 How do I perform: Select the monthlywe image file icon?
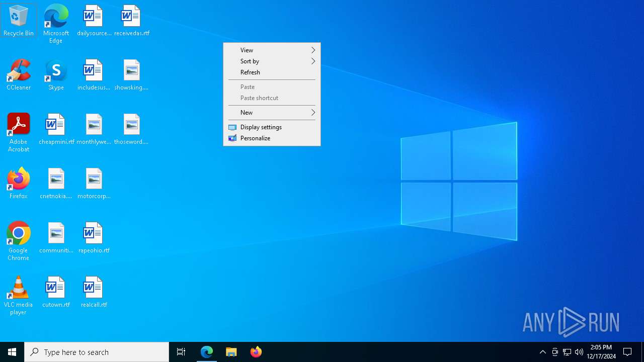tap(94, 129)
